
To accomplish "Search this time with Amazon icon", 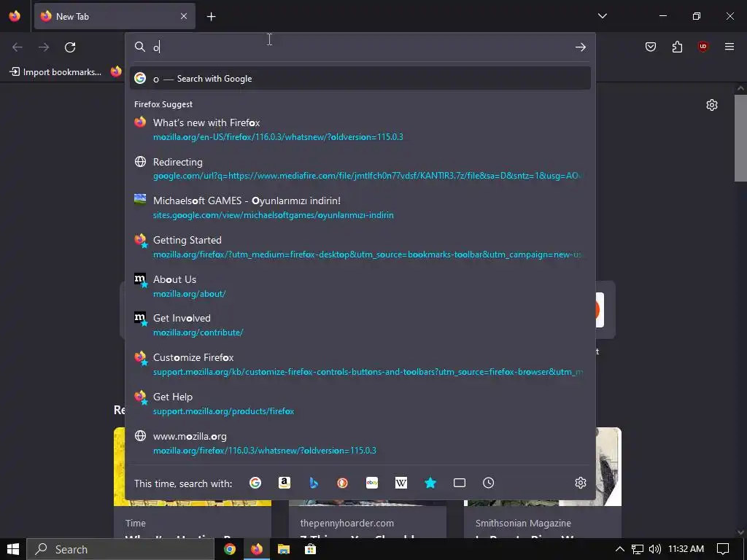I will click(285, 483).
